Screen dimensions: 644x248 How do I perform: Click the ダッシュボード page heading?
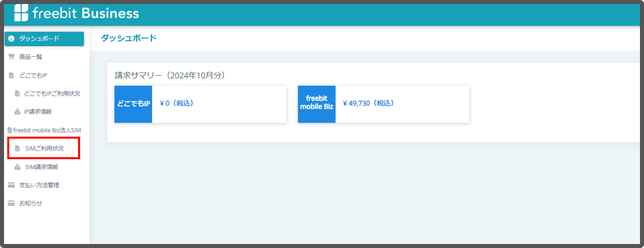(x=129, y=38)
